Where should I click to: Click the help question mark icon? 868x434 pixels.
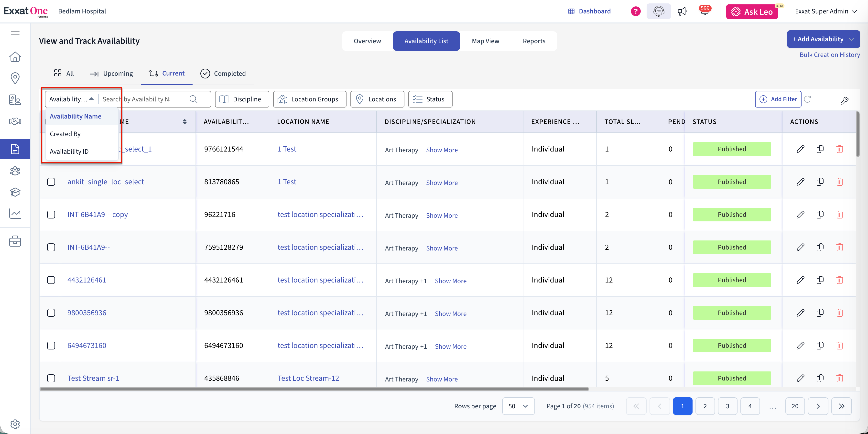(x=636, y=11)
